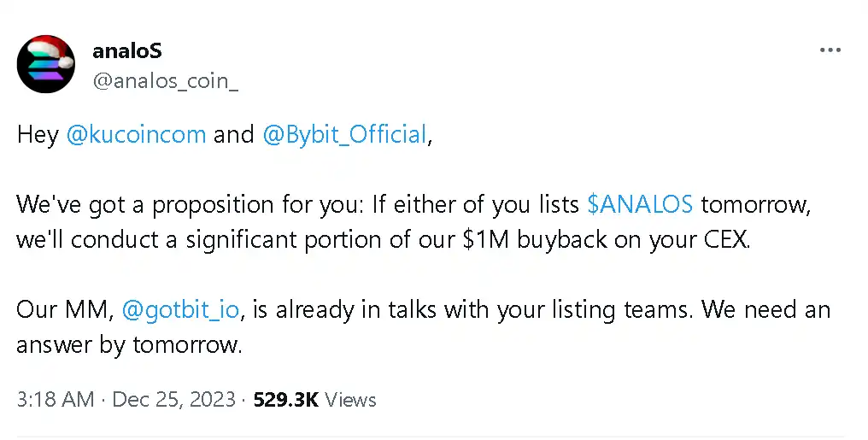Viewport: 868px width, 440px height.
Task: Open the 3:18 AM timestamp
Action: point(55,399)
